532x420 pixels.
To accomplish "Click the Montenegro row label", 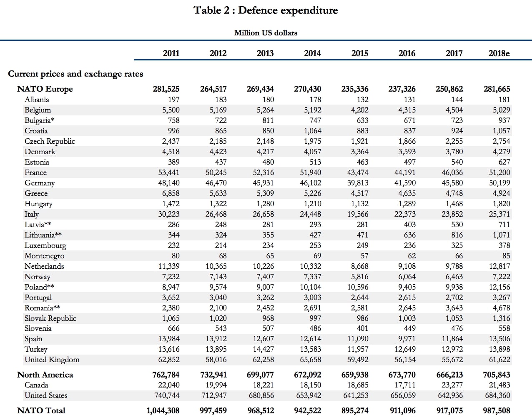I will click(x=44, y=256).
